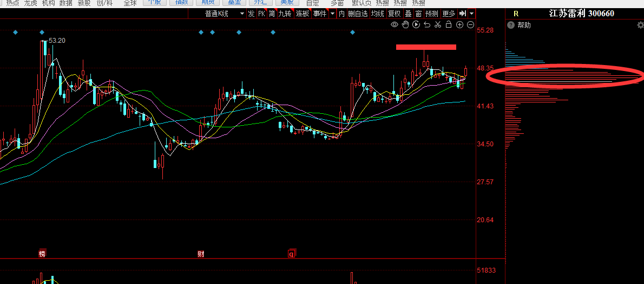Open the 全球 menu item
Screen dimensions: 644x284
130,3
